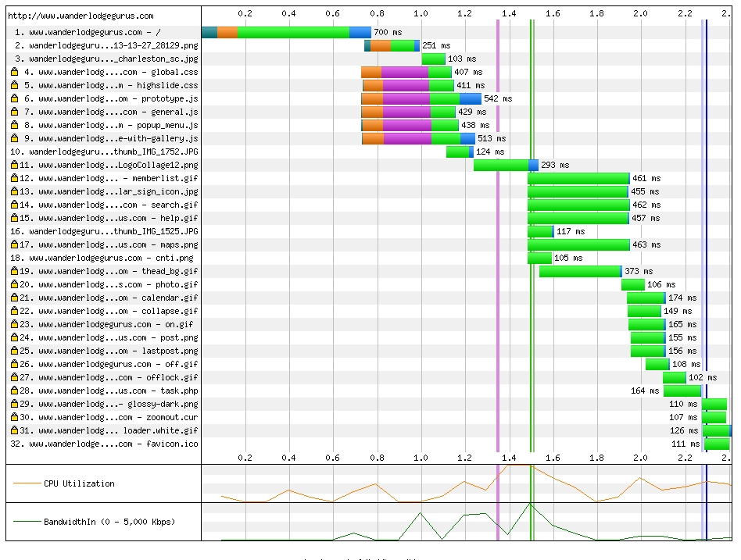Click the padlock beside memberlist.gif request
This screenshot has height=560, width=741.
click(x=14, y=178)
